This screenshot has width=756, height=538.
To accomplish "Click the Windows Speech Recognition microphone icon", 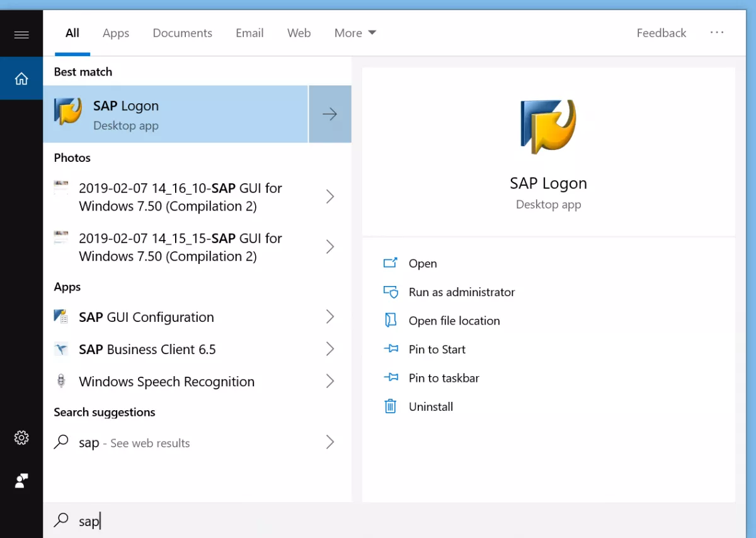I will (61, 381).
